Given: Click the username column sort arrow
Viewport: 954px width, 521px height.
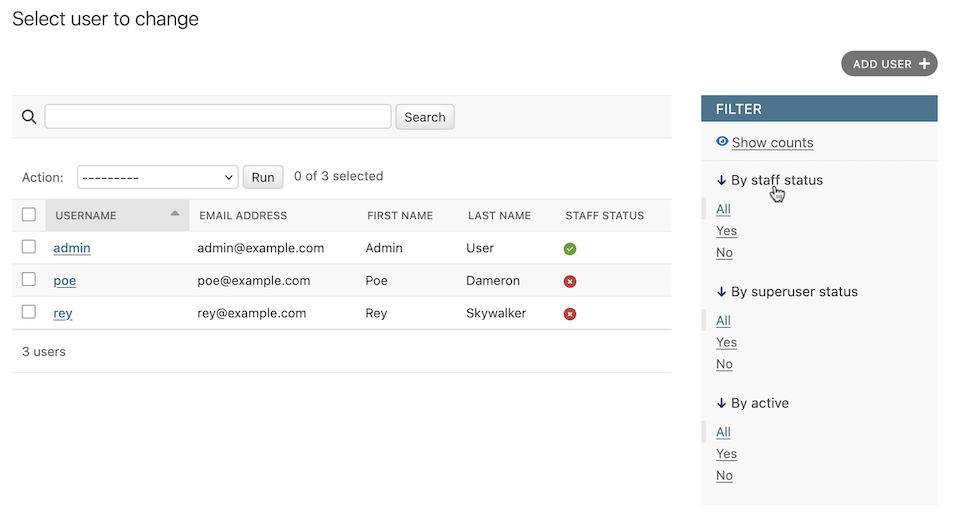Looking at the screenshot, I should coord(175,214).
